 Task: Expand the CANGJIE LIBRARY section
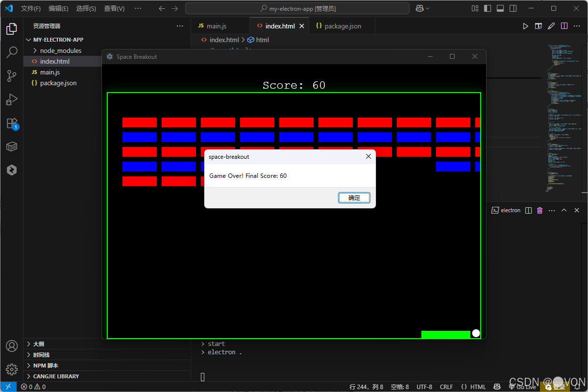107,376
